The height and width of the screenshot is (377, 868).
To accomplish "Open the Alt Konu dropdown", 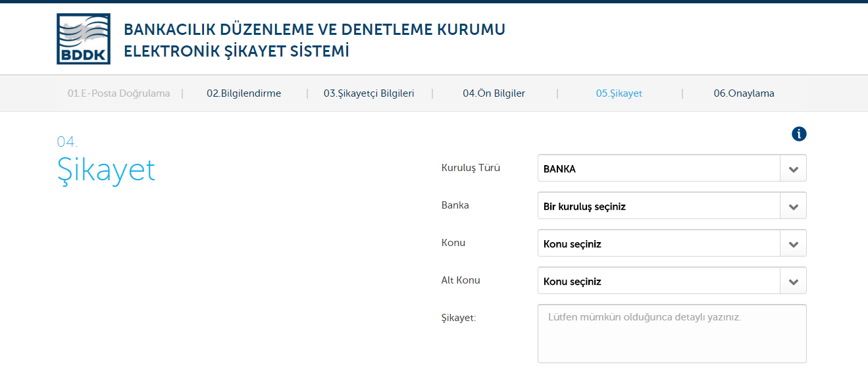I will (x=672, y=281).
